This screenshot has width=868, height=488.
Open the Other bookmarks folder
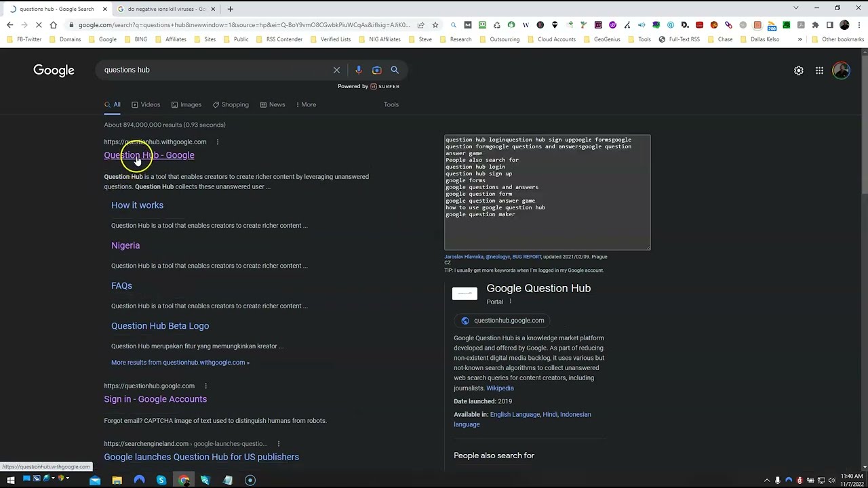click(x=838, y=39)
